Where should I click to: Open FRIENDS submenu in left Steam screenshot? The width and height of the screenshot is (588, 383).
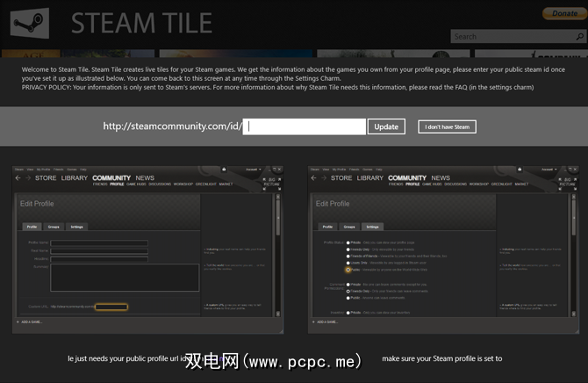pos(100,184)
